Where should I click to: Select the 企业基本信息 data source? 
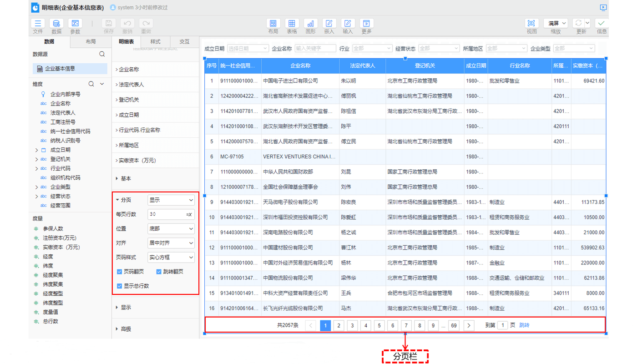click(x=60, y=69)
